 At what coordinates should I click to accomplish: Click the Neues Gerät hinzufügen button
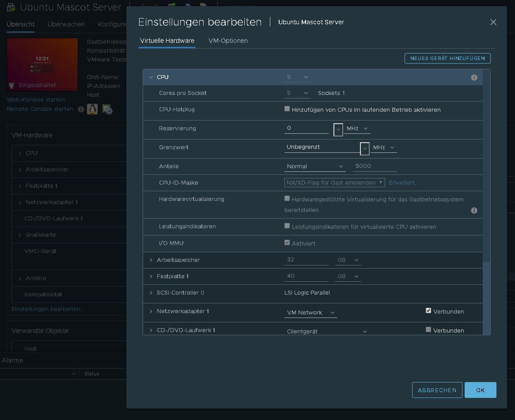447,58
